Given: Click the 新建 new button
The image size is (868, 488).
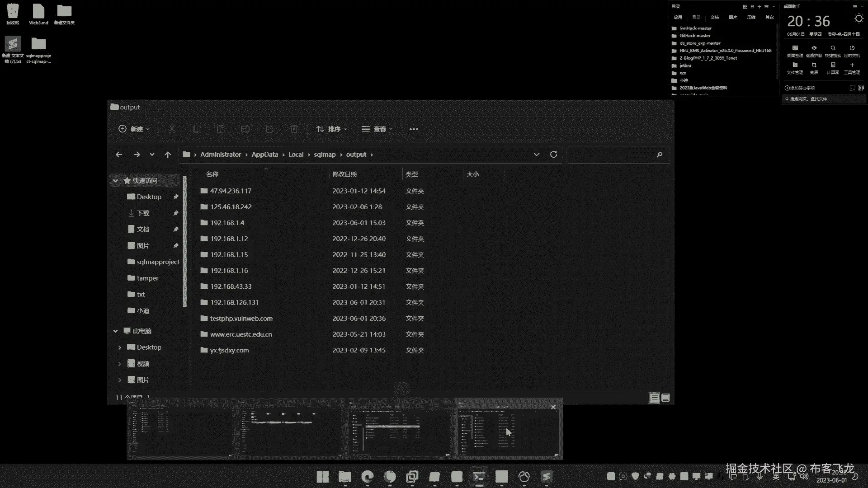Looking at the screenshot, I should click(134, 129).
